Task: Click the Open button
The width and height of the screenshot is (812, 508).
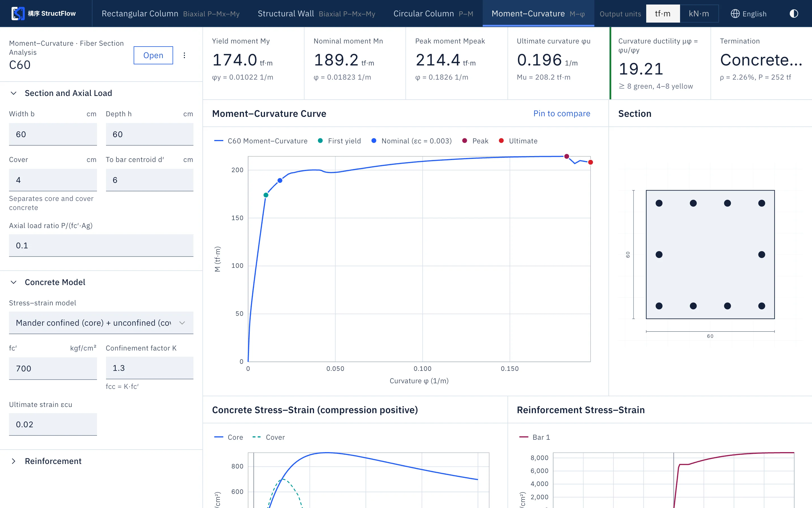Action: click(153, 55)
